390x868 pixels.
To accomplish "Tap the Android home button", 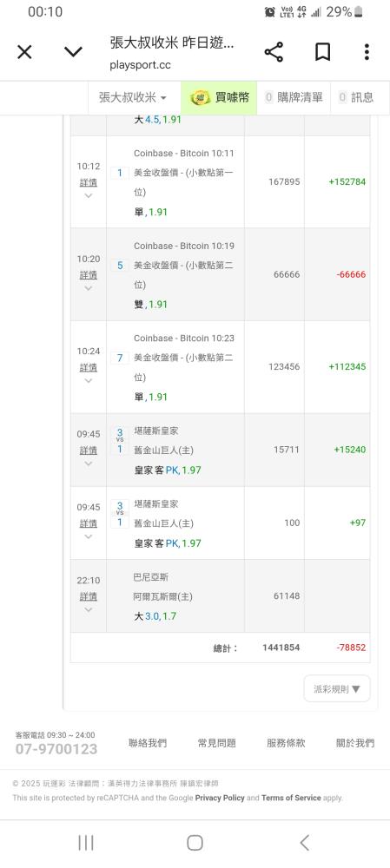I will [195, 843].
